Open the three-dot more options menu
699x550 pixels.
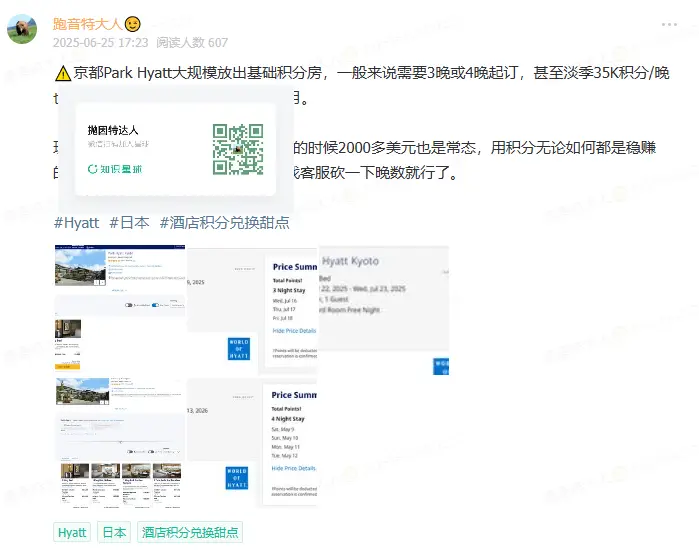[x=669, y=25]
